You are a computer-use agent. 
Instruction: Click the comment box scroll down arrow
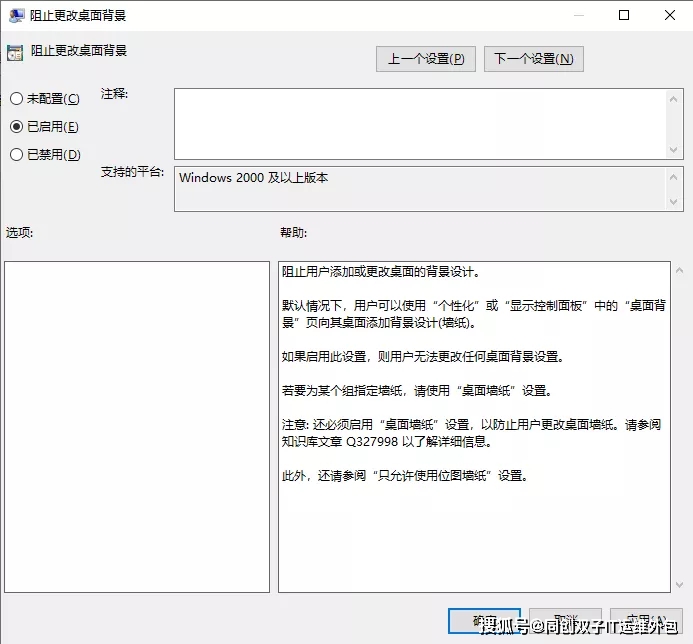click(675, 150)
